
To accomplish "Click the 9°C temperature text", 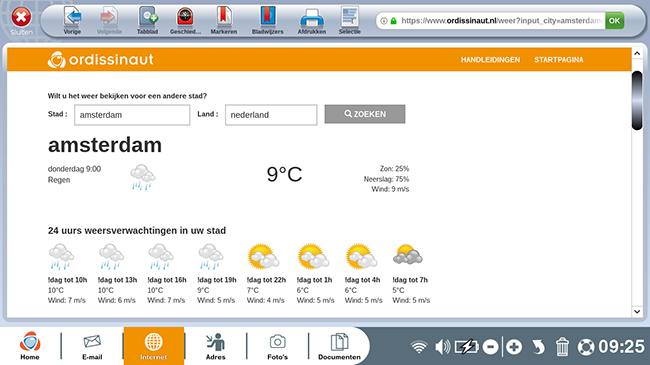I will 284,174.
